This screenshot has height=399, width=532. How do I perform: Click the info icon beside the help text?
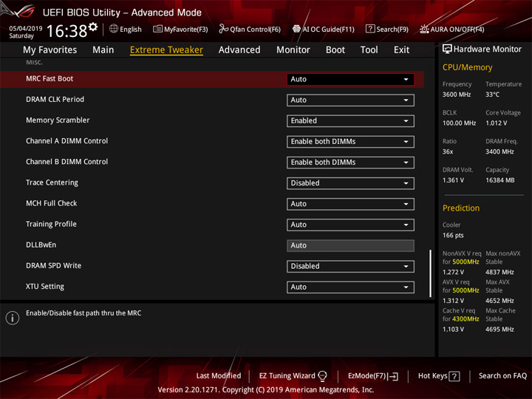pyautogui.click(x=13, y=318)
